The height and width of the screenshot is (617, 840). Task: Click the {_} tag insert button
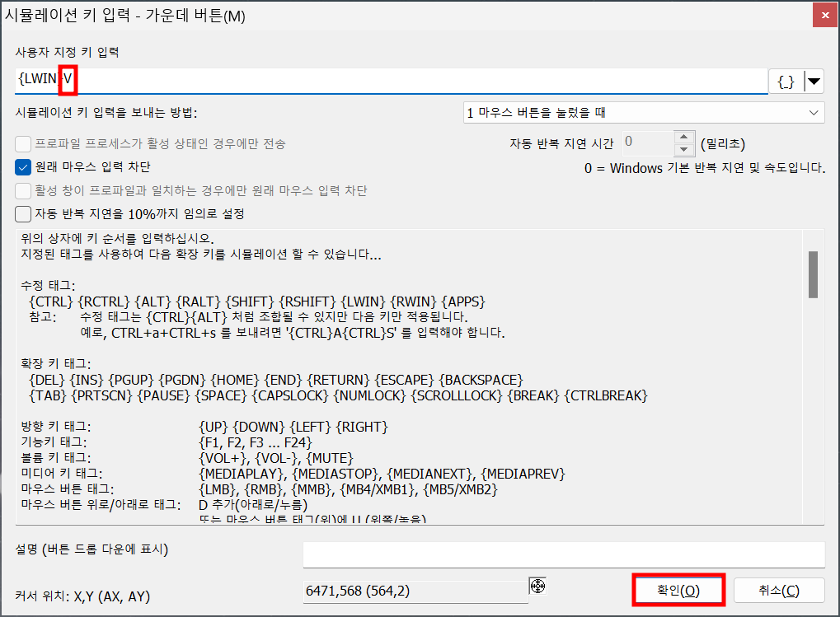pyautogui.click(x=785, y=81)
